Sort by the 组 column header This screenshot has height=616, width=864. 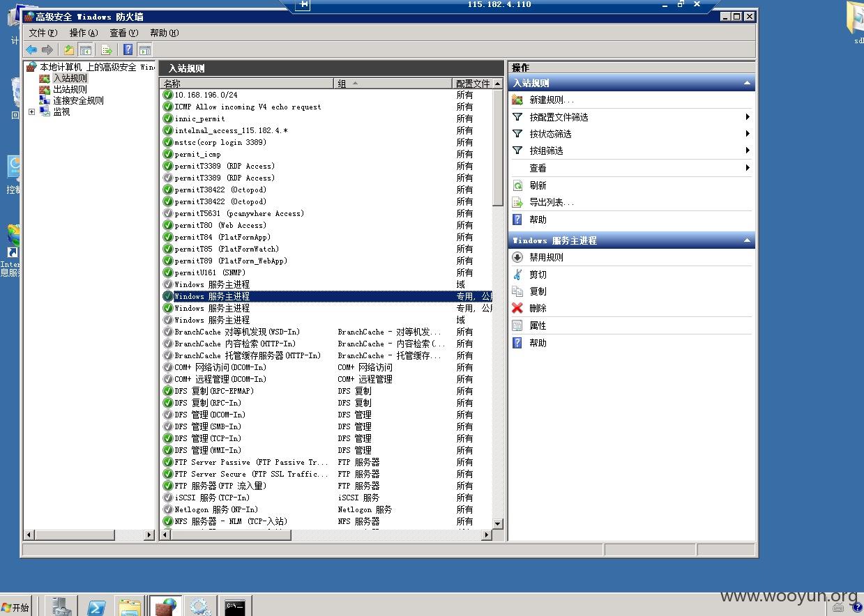pyautogui.click(x=393, y=84)
